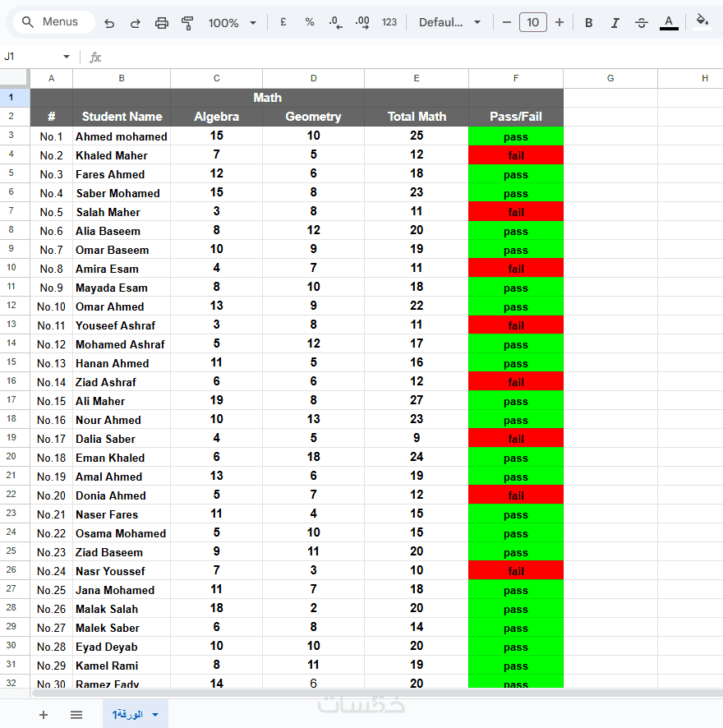Image resolution: width=723 pixels, height=728 pixels.
Task: Open the text color picker
Action: tap(669, 22)
